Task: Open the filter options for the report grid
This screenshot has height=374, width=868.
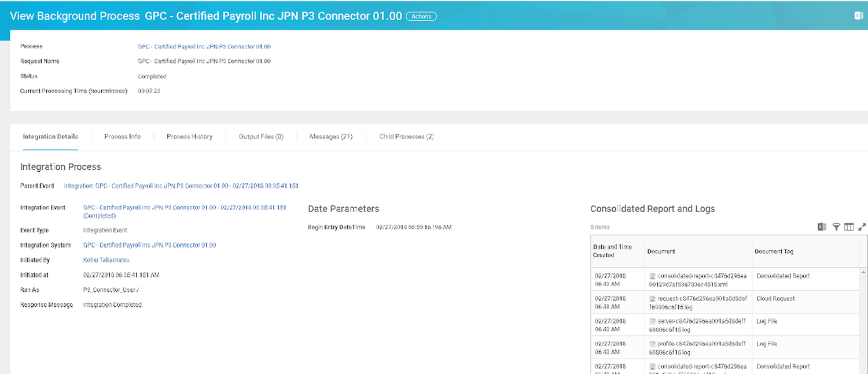Action: (836, 227)
